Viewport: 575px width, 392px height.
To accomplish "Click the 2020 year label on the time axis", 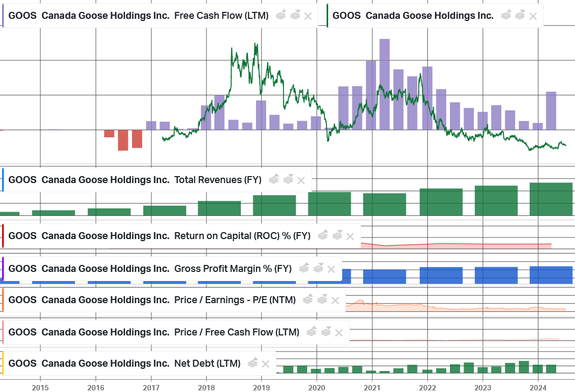I will point(317,387).
